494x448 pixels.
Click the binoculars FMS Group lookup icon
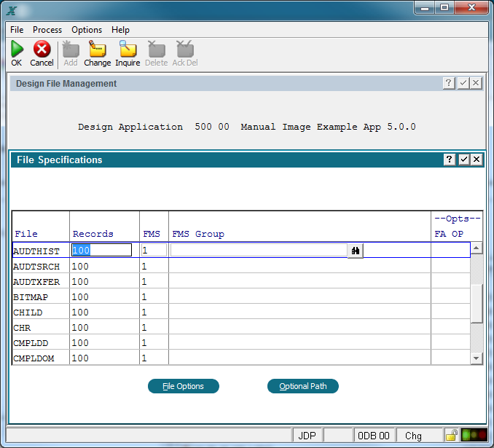(x=356, y=251)
